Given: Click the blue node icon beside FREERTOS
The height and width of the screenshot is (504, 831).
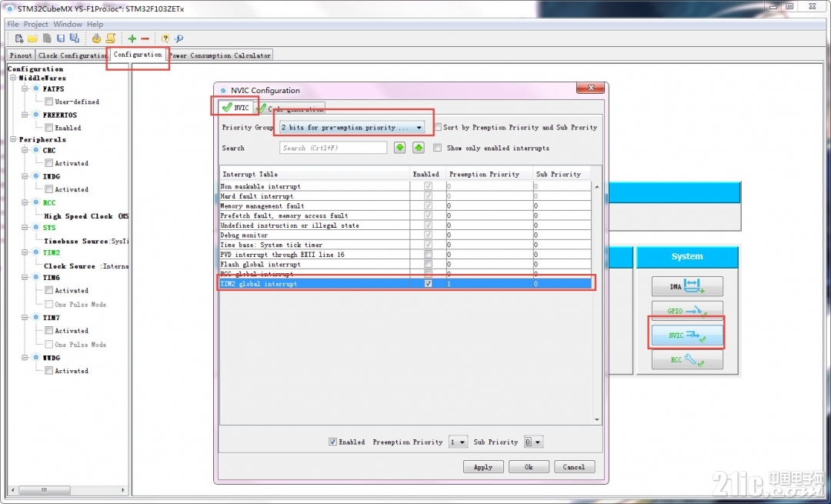Looking at the screenshot, I should click(36, 115).
